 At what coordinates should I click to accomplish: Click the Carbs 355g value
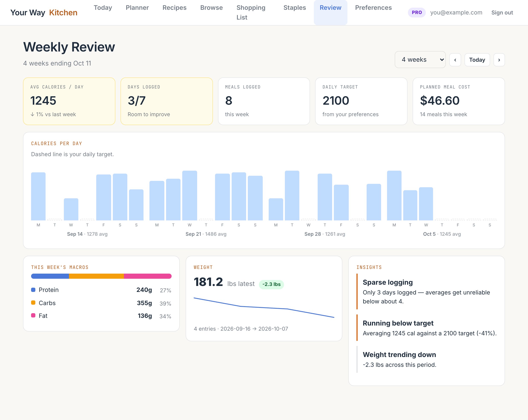(144, 303)
